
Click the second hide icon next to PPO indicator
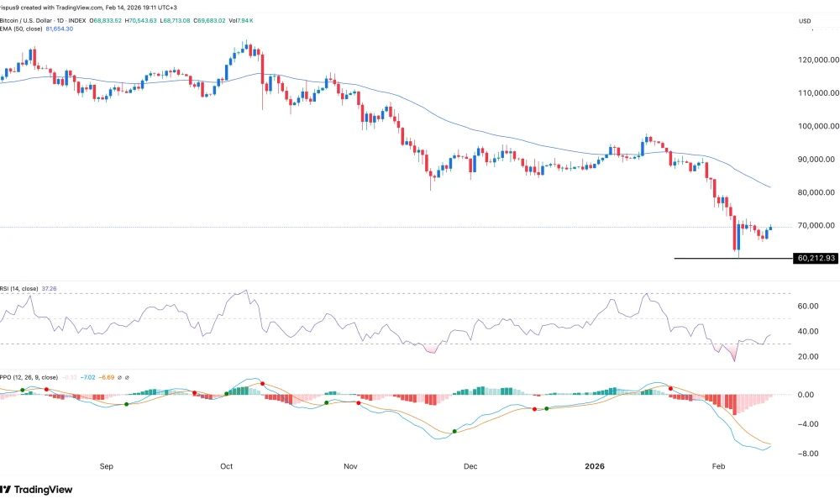pyautogui.click(x=128, y=377)
